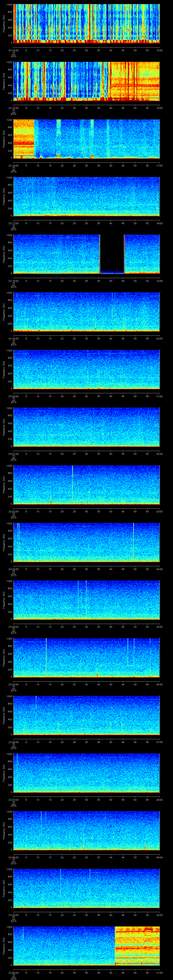Click the spectrogram panel starting at 23:23:00
The height and width of the screenshot is (980, 173).
click(87, 542)
